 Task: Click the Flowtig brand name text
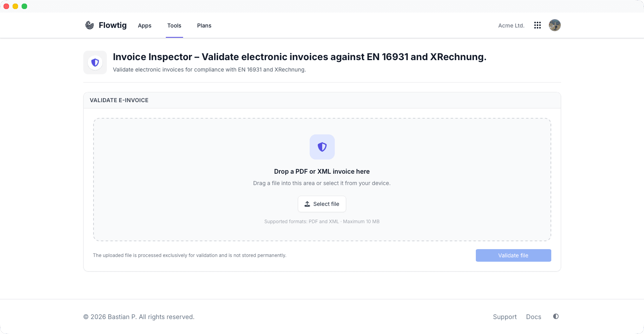pos(113,25)
